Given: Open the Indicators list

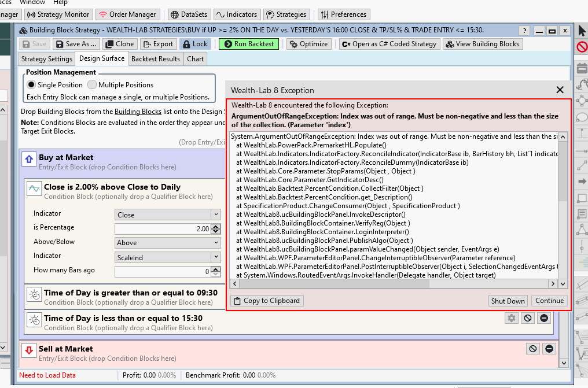Looking at the screenshot, I should (x=237, y=14).
